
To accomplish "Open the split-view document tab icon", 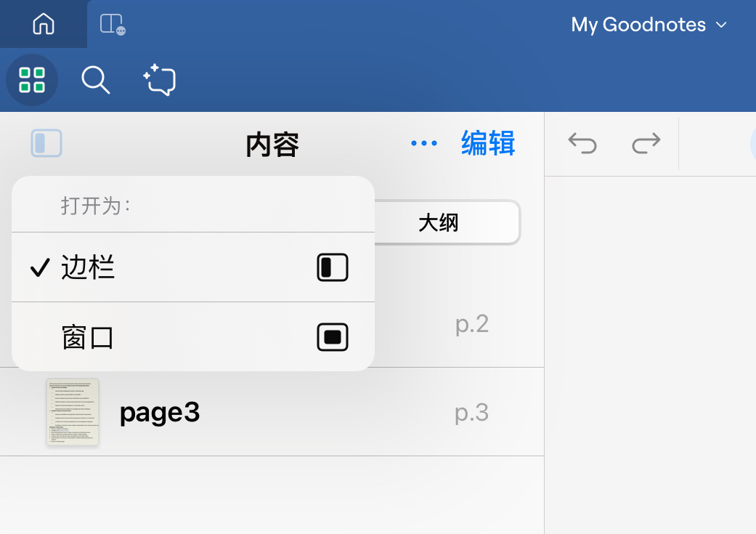I will (113, 24).
